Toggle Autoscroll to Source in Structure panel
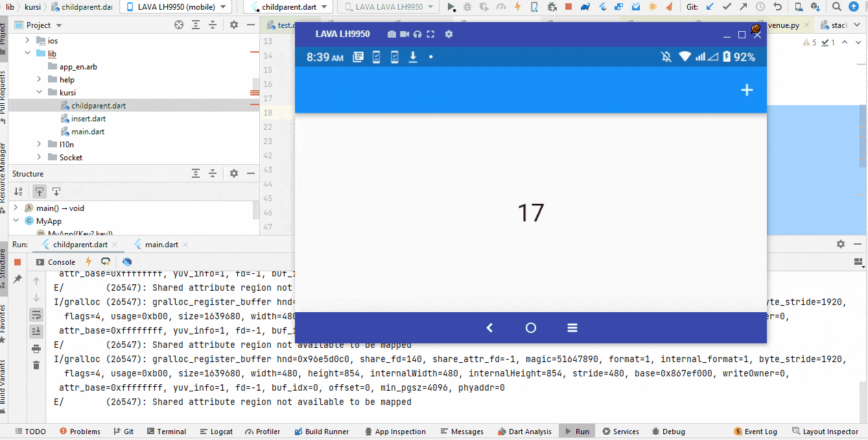The width and height of the screenshot is (868, 440). tap(40, 191)
